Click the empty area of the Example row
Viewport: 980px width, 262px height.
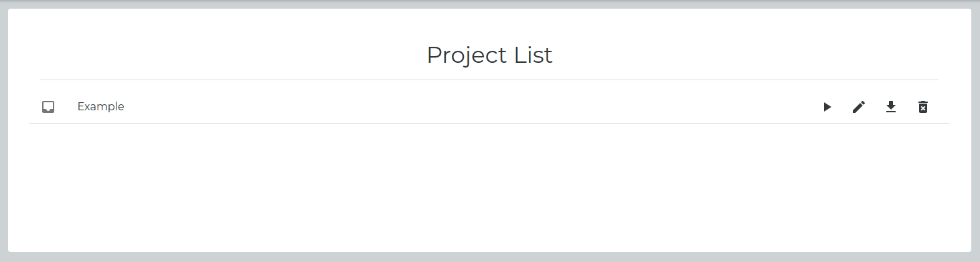point(469,107)
